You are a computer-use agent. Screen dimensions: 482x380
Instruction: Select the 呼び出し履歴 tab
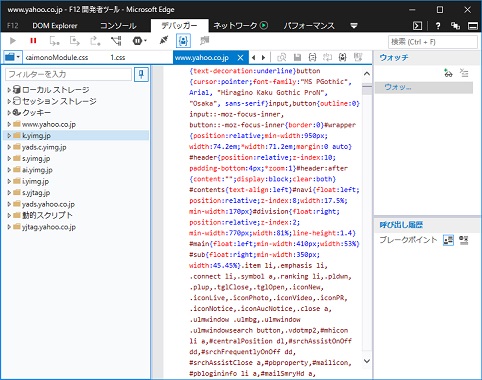tap(401, 225)
